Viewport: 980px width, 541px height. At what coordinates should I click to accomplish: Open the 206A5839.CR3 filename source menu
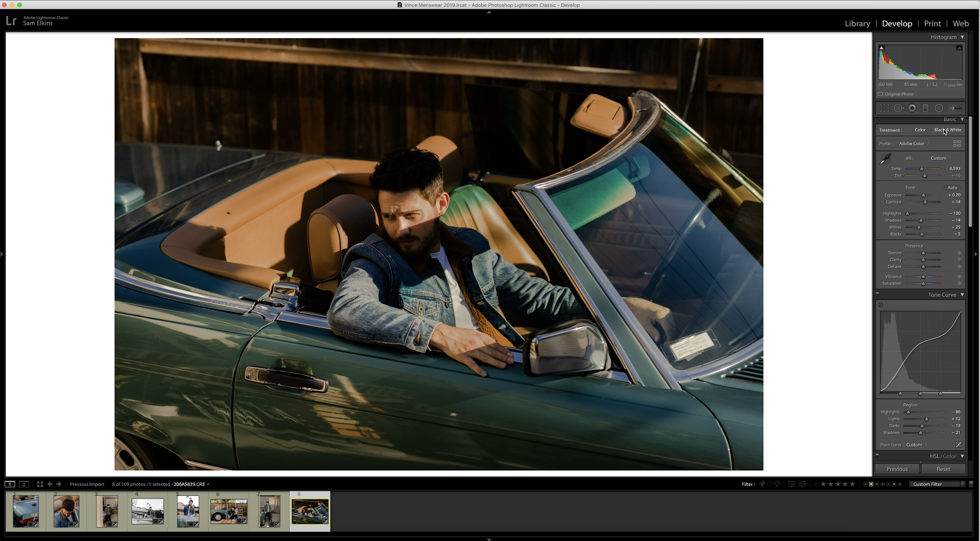coord(191,484)
